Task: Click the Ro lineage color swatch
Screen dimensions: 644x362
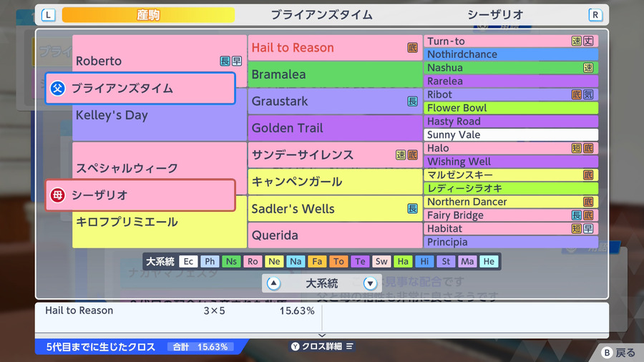Action: pyautogui.click(x=253, y=261)
